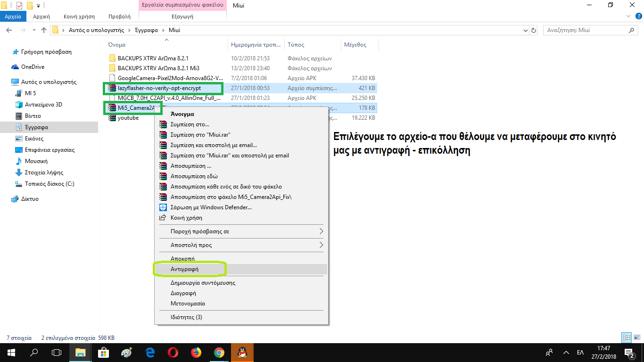The image size is (644, 362).
Task: Open Firefox from the taskbar
Action: [196, 352]
